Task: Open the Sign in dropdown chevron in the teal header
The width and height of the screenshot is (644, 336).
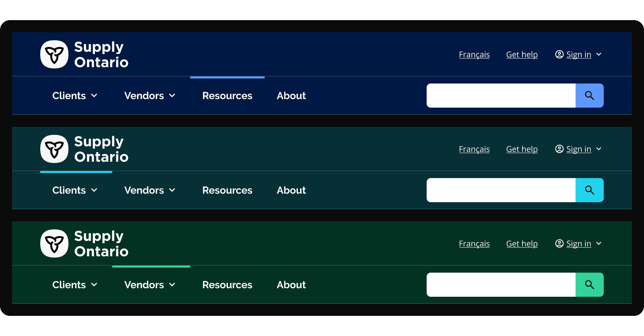Action: pos(599,149)
